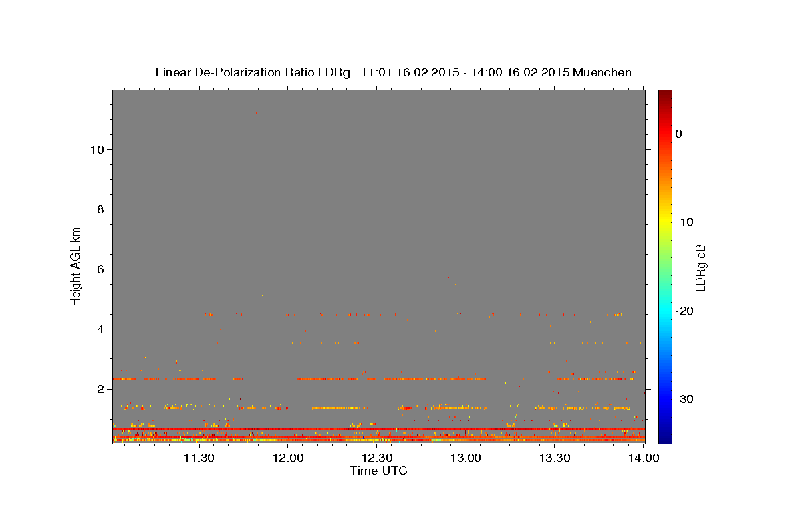Click the colorbar value '0'
Image resolution: width=798 pixels, height=532 pixels.
click(679, 134)
